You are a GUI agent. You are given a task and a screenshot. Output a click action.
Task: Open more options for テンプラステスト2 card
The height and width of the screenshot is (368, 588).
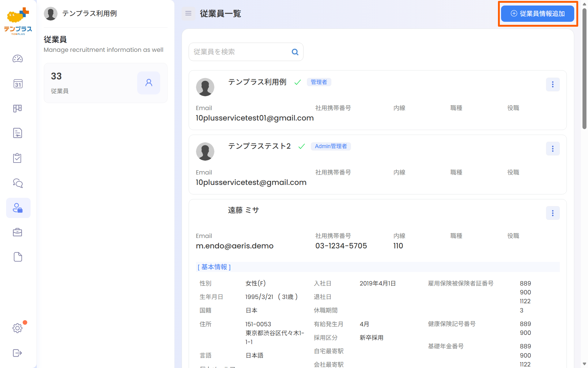(x=553, y=149)
